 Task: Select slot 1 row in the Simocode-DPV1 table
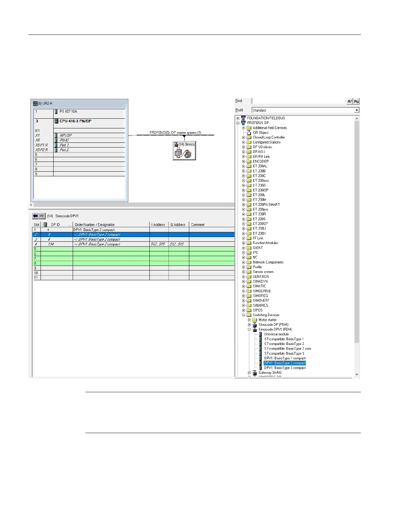pyautogui.click(x=133, y=230)
